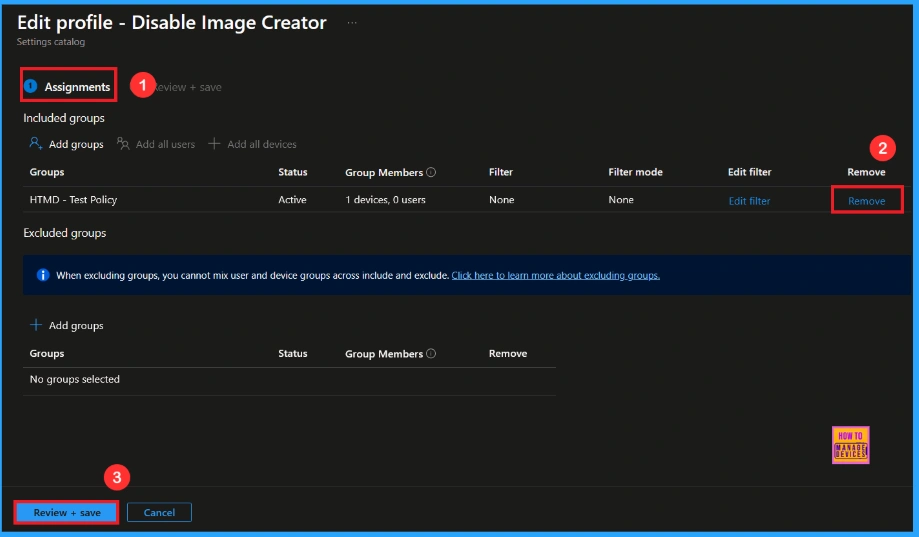Switch to the Review + save step

[x=188, y=87]
